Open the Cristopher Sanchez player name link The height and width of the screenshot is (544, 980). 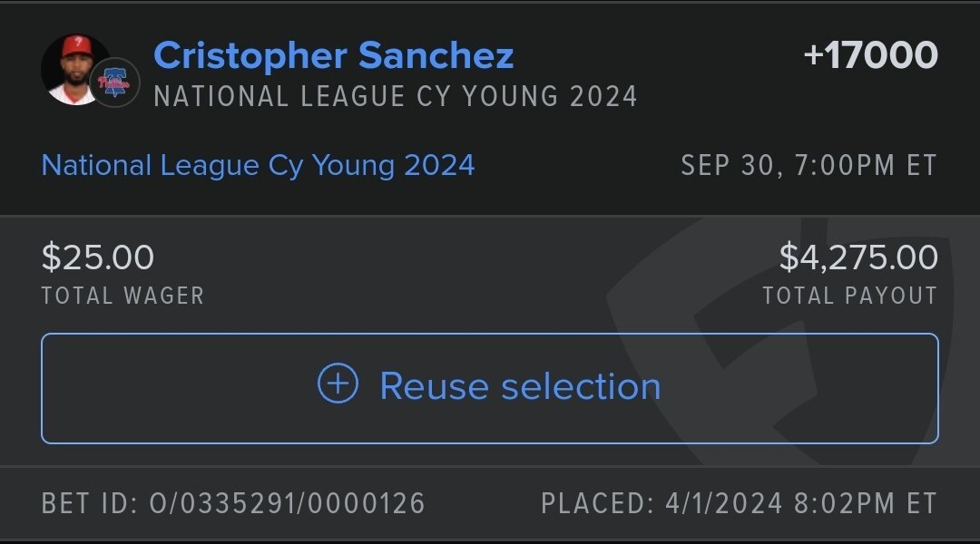(334, 55)
